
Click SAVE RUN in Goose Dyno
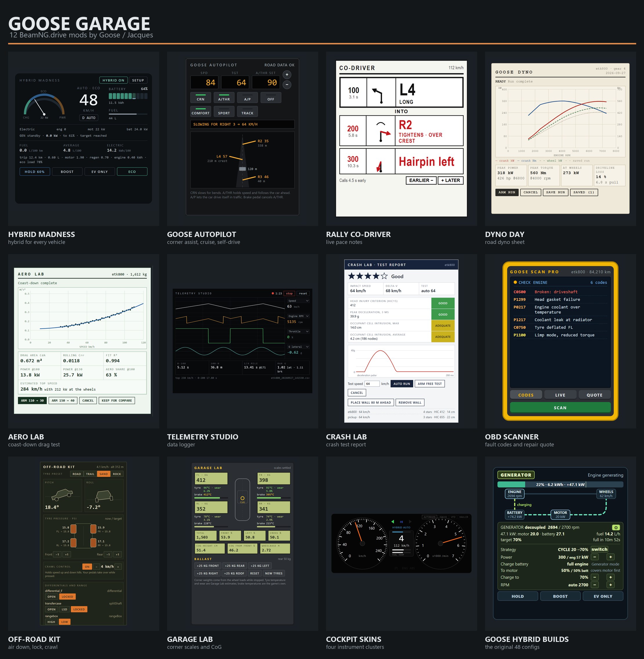[x=556, y=192]
